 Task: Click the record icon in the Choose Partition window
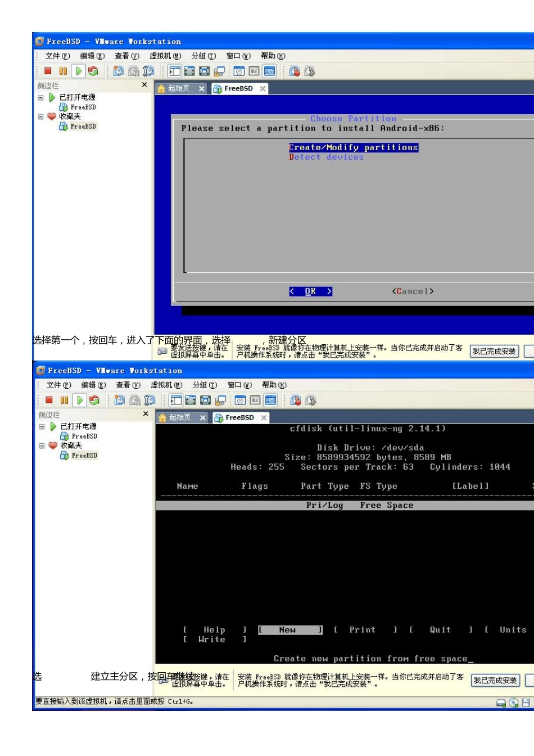295,71
